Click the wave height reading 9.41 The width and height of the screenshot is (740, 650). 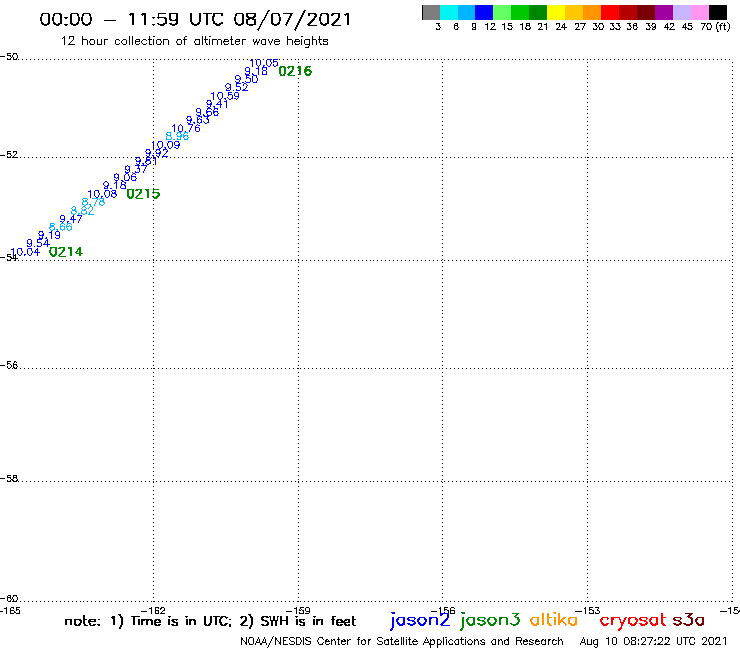(x=217, y=104)
